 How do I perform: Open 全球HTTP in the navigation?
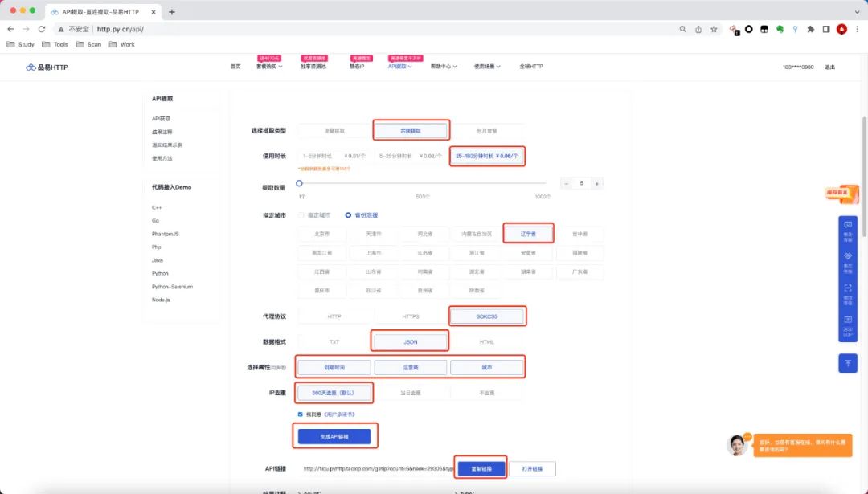531,67
